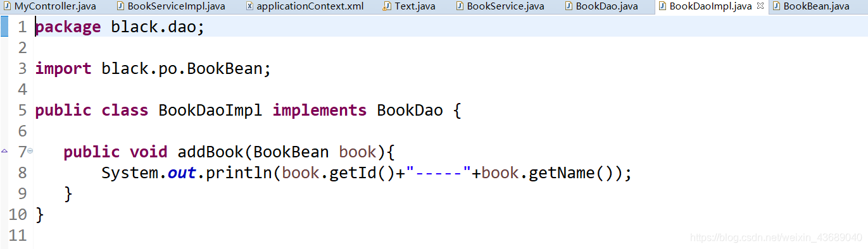Click the BookDaoImpl.java file icon
This screenshot has height=249, width=868.
663,6
